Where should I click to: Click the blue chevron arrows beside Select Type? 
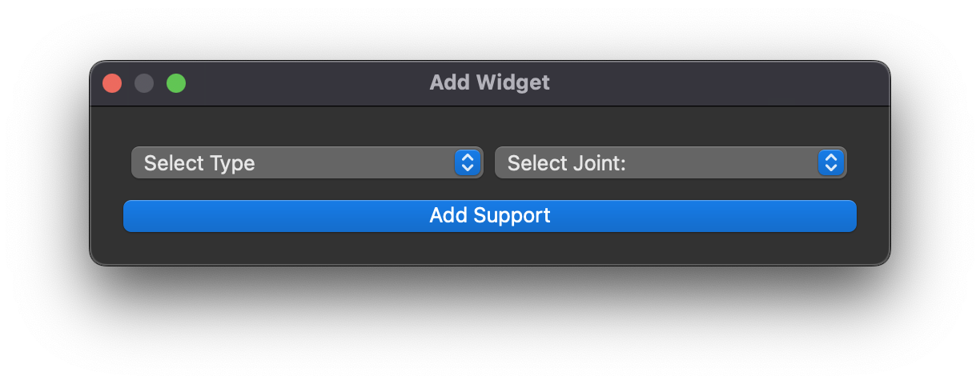(468, 162)
